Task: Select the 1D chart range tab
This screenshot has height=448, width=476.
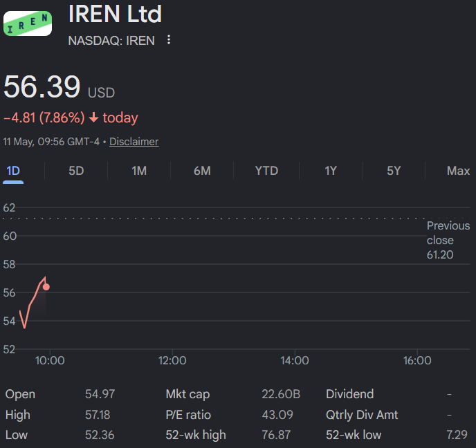Action: coord(13,171)
